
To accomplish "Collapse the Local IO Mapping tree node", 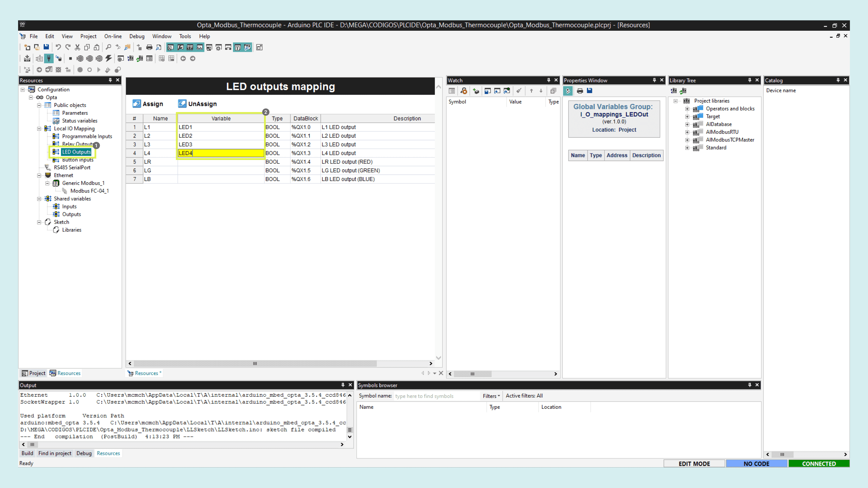I will (39, 129).
